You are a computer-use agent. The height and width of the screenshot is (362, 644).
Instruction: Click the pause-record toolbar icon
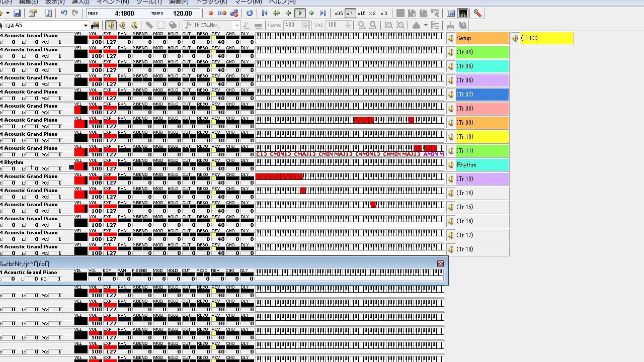click(x=222, y=13)
